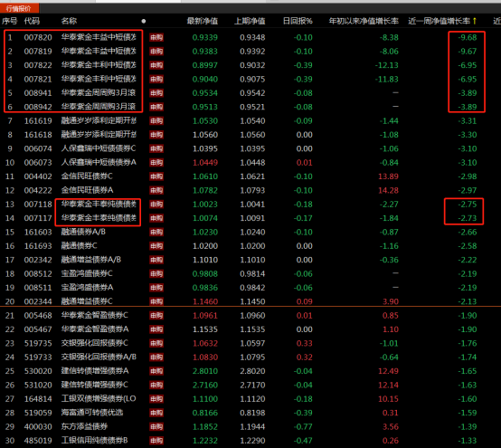Sort by 年初以来净值增长率 column
The image size is (501, 448).
(364, 21)
